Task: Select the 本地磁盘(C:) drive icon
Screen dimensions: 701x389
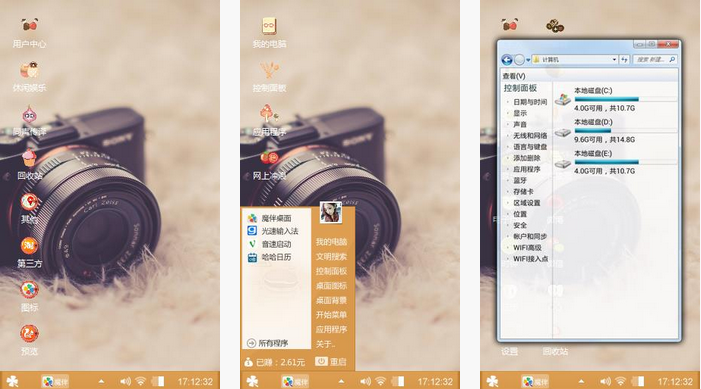Action: pyautogui.click(x=563, y=99)
